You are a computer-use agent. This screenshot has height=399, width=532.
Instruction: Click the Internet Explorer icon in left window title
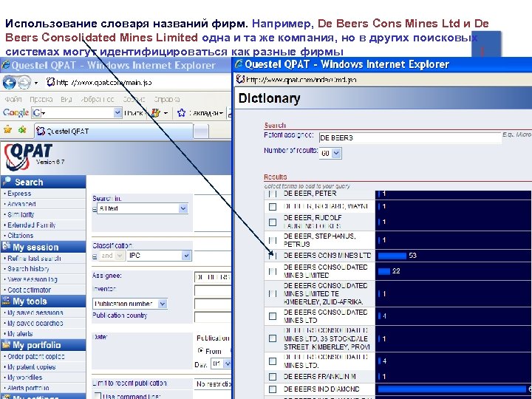tap(5, 65)
